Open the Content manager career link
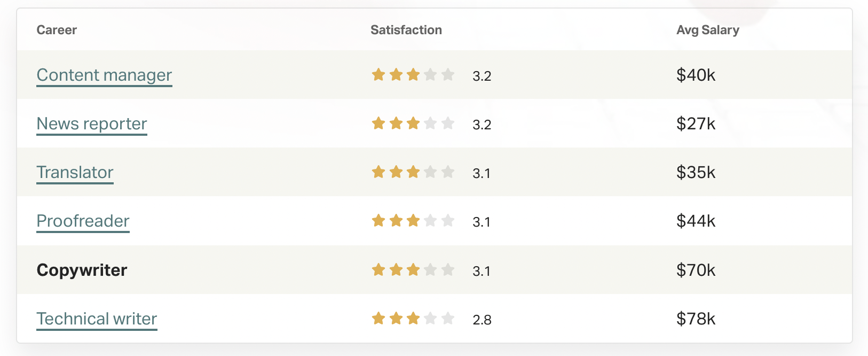This screenshot has width=868, height=356. pyautogui.click(x=104, y=75)
